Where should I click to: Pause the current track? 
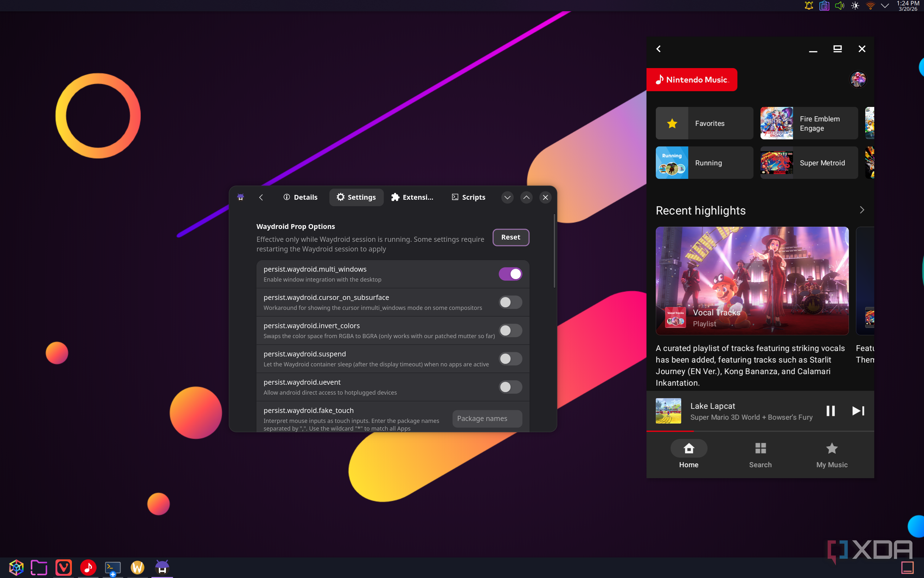[830, 411]
